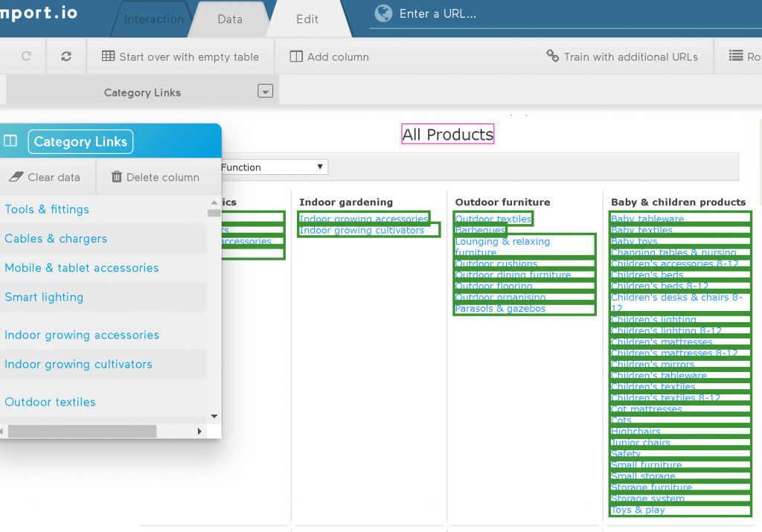Image resolution: width=762 pixels, height=532 pixels.
Task: Click the redo arrow icon in toolbar
Action: 26,57
